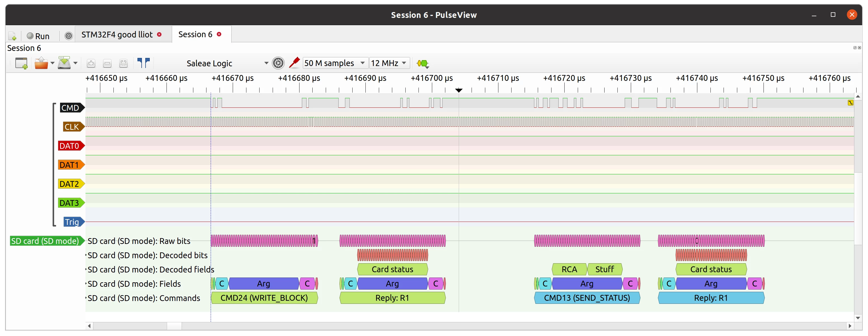Select the CMD channel label

(x=72, y=108)
